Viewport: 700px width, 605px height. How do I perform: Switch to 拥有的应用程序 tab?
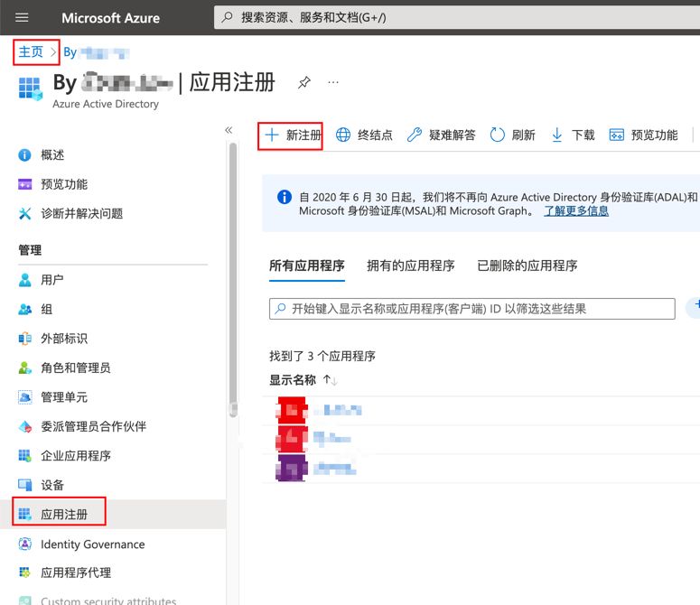tap(410, 265)
